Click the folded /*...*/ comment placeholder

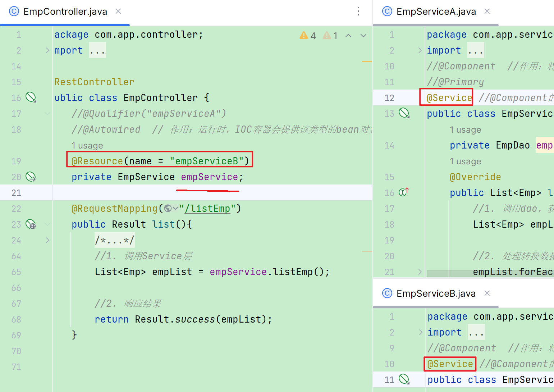(x=115, y=240)
